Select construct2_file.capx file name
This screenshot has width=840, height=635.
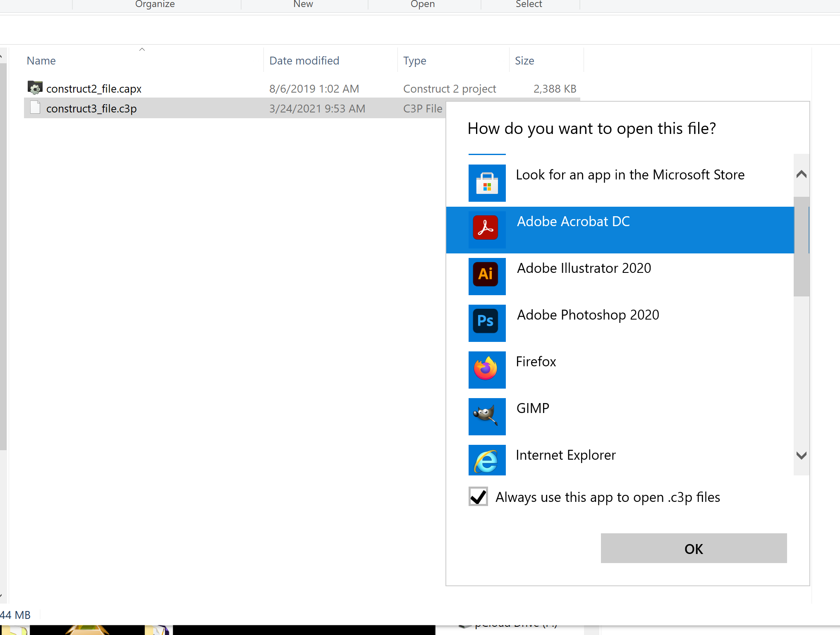coord(94,88)
